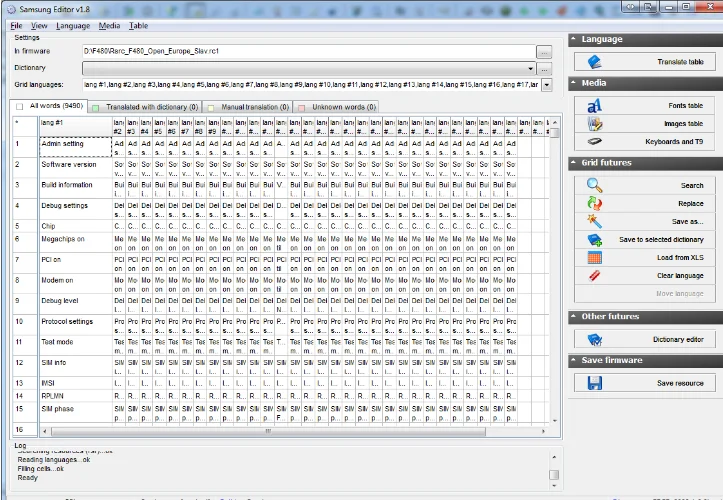Click the Save resource floppy icon
The height and width of the screenshot is (500, 723).
click(x=594, y=383)
